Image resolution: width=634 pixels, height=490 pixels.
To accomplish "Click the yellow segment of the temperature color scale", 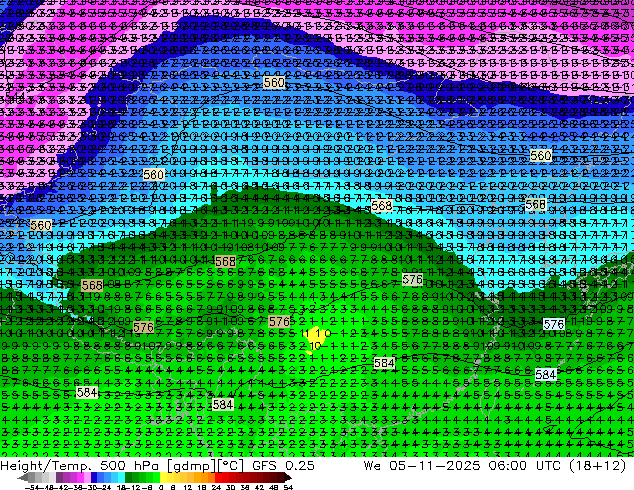I will click(x=163, y=477).
